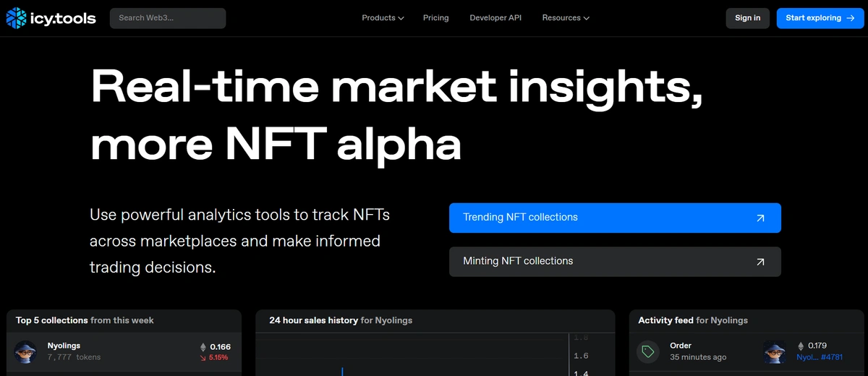Click the blue bar in sales history chart
868x376 pixels.
(342, 371)
